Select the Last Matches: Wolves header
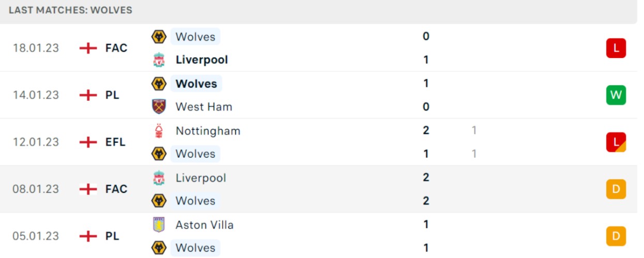Image resolution: width=644 pixels, height=258 pixels. 71,10
